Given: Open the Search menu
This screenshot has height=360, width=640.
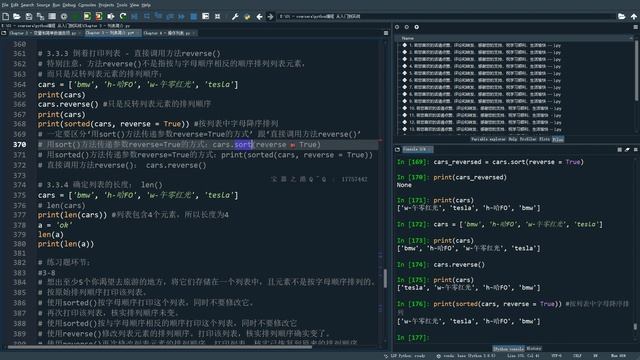Looking at the screenshot, I should coord(27,5).
